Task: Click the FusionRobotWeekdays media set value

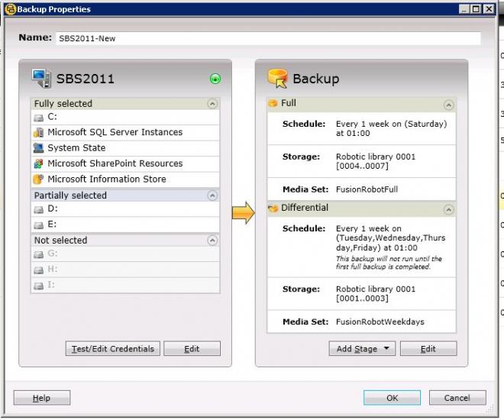Action: [380, 321]
